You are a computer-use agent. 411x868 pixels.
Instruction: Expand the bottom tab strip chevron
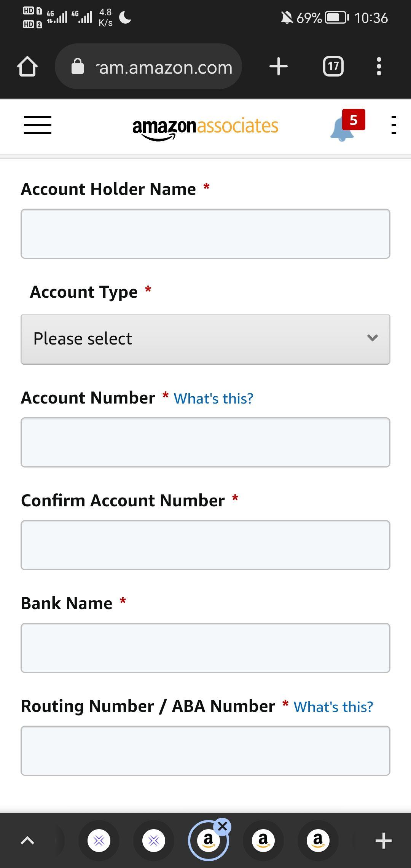click(x=27, y=841)
